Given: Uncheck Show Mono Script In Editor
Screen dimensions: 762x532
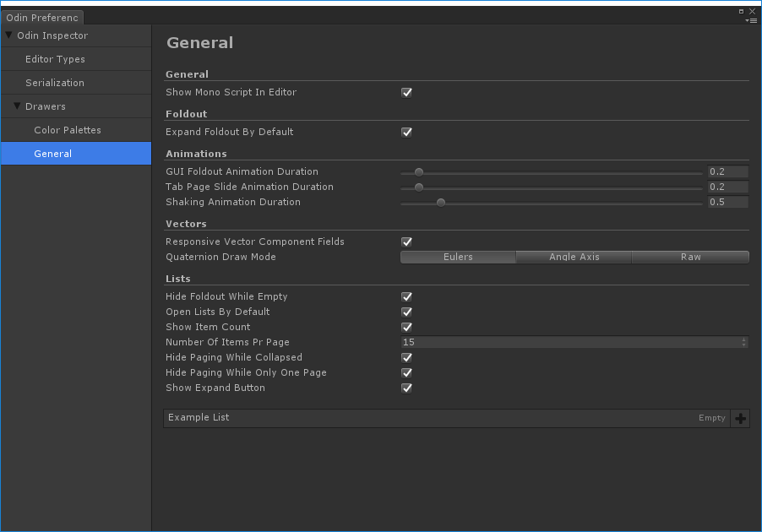Looking at the screenshot, I should tap(406, 92).
